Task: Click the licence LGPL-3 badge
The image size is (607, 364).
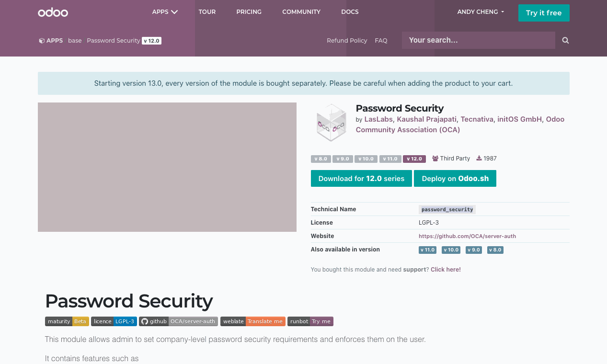Action: pyautogui.click(x=114, y=321)
